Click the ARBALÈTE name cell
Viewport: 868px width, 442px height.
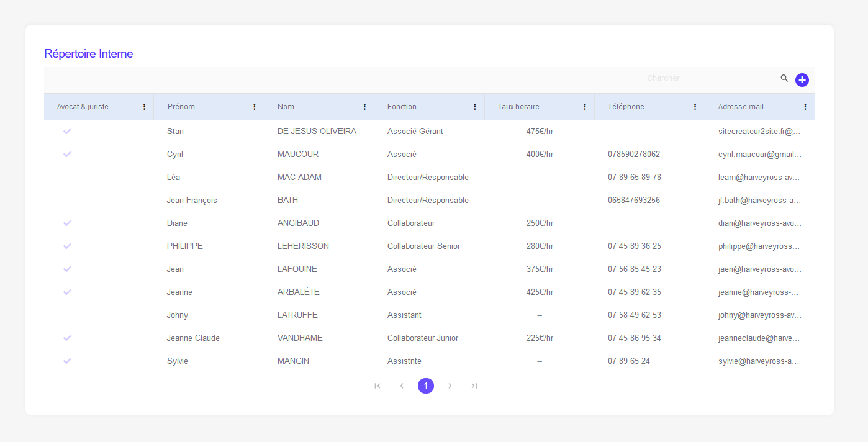tap(299, 292)
